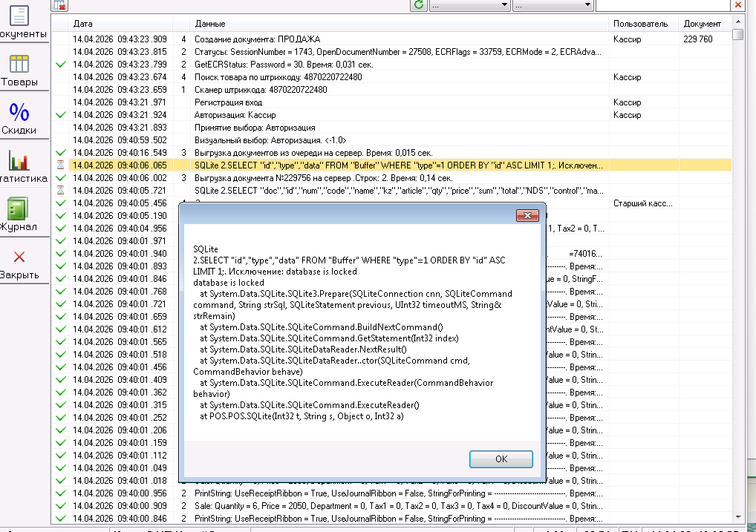Click green checkmark on 09:40:06 .002 row
Viewport: 756px width, 532px height.
click(61, 178)
